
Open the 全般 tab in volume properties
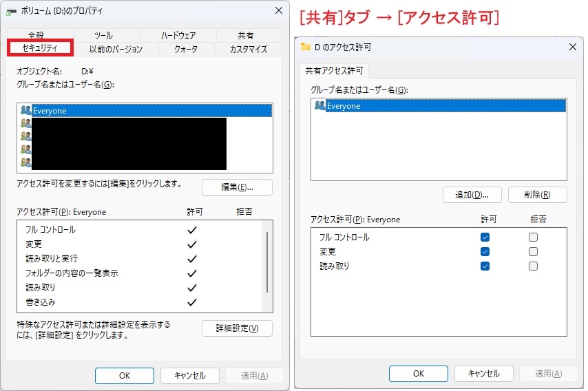[x=36, y=35]
